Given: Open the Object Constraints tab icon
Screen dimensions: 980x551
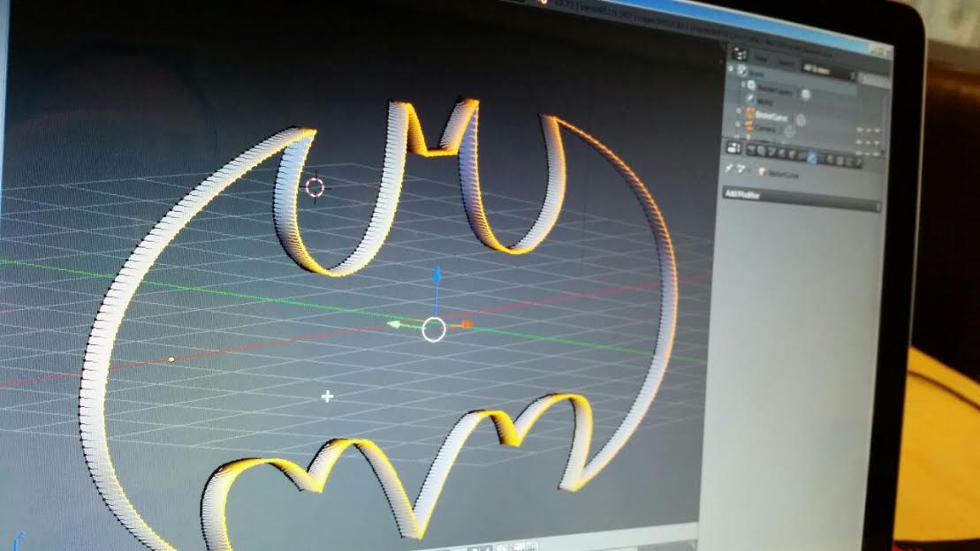Looking at the screenshot, I should (801, 155).
